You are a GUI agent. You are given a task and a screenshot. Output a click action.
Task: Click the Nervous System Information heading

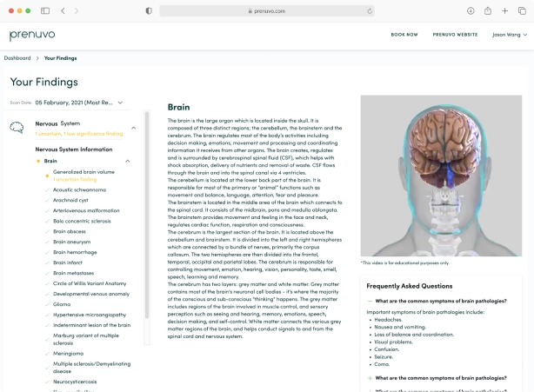click(74, 149)
